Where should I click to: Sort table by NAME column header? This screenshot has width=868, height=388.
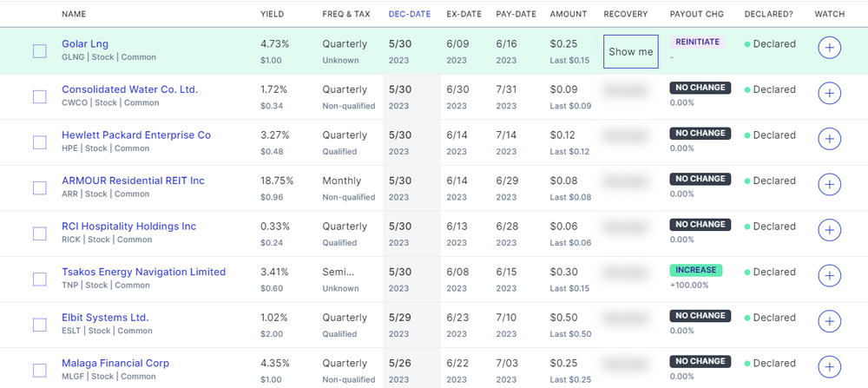74,15
